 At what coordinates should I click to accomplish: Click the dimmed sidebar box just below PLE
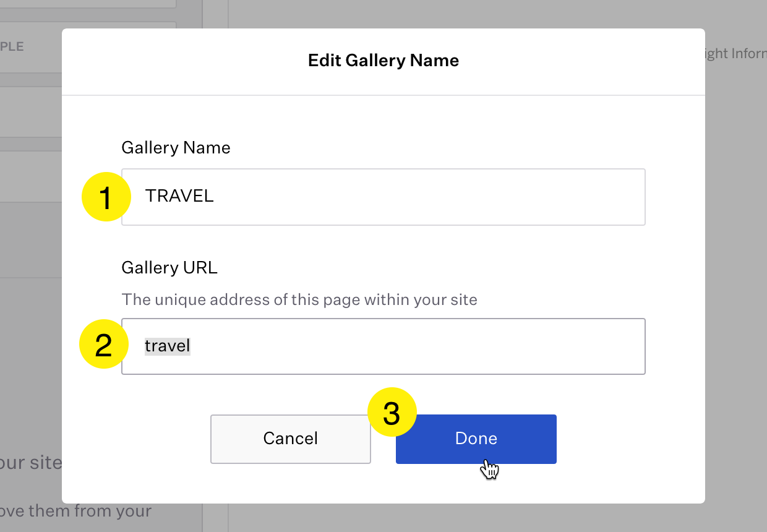(x=31, y=111)
